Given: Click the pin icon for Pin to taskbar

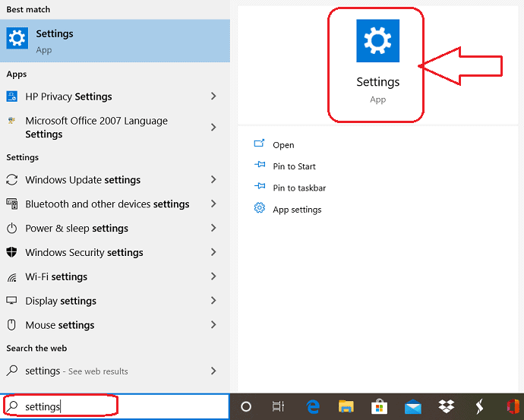Looking at the screenshot, I should click(259, 186).
